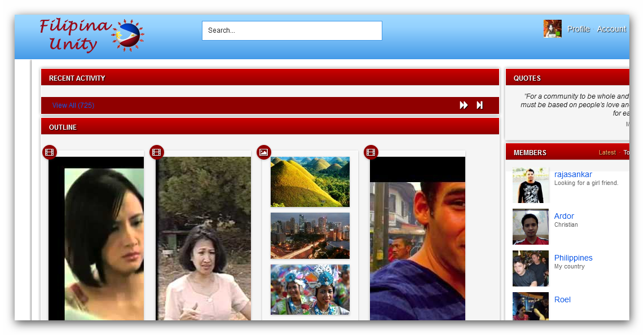Click the film icon on the fourth outline card

(x=371, y=152)
